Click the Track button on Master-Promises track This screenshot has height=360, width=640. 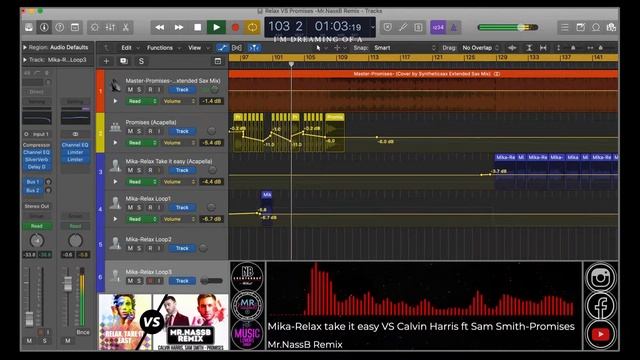182,90
